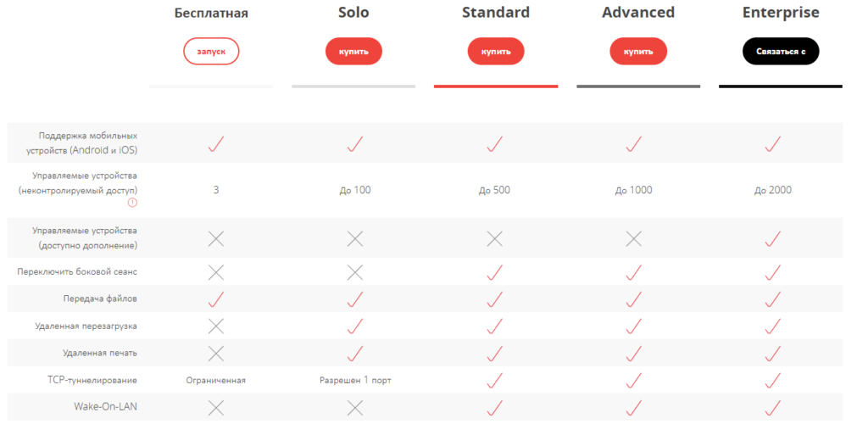Select the Standard plan heading

496,13
